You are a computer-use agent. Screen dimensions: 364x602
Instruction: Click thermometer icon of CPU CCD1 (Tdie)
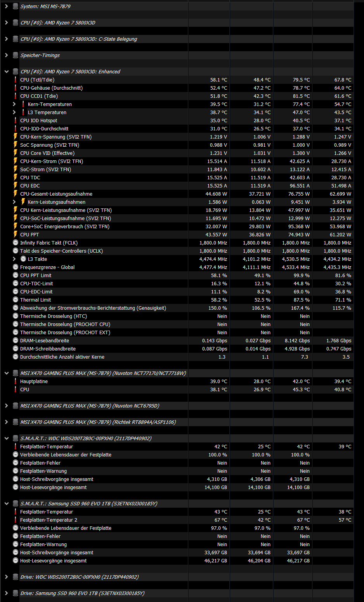point(16,96)
